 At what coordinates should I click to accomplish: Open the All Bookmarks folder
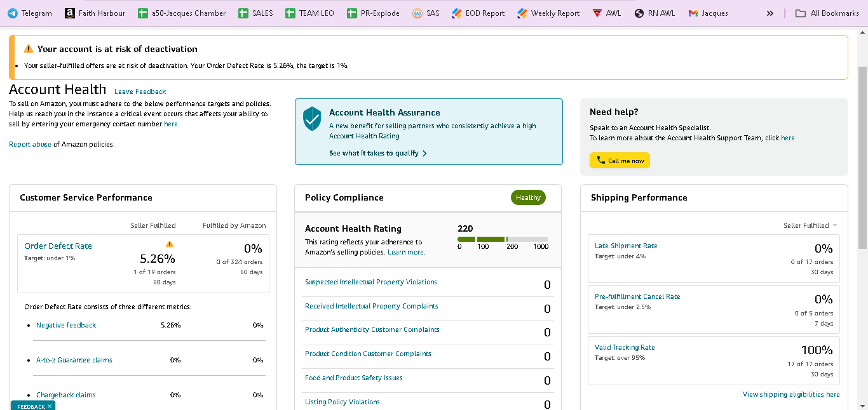pos(827,13)
